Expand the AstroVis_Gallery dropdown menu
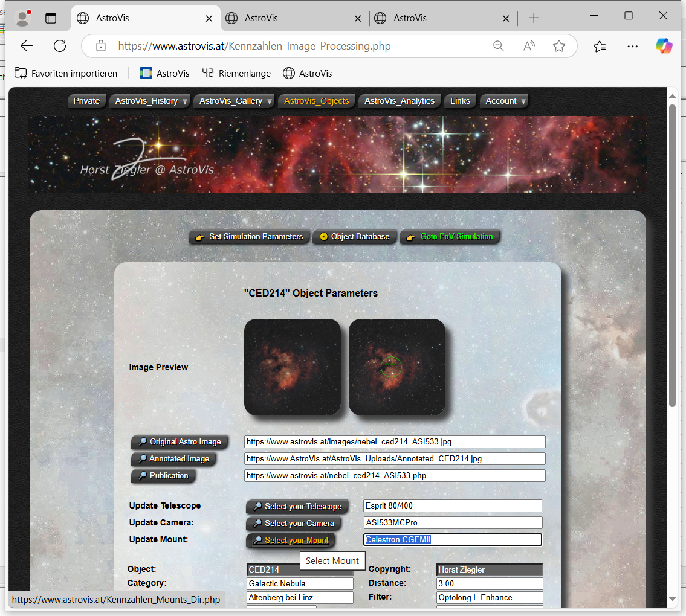The height and width of the screenshot is (616, 686). coord(234,101)
